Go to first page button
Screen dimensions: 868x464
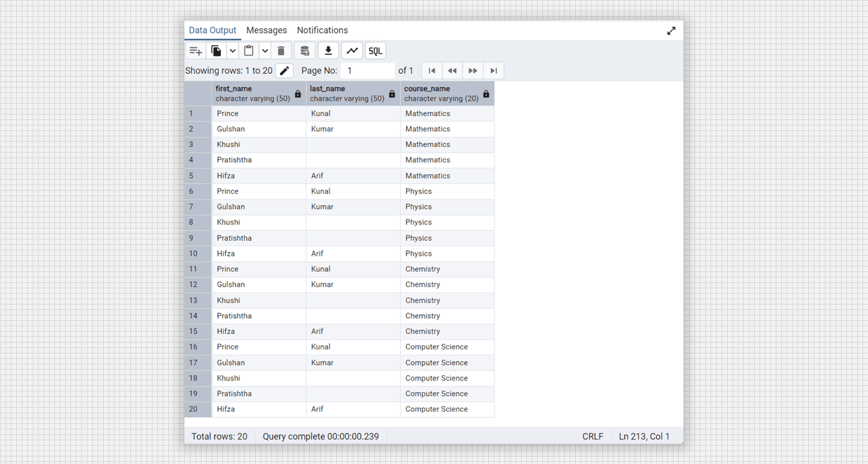432,71
